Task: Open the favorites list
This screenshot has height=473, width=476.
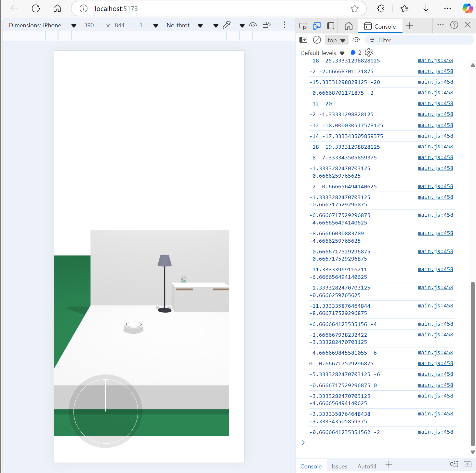Action: click(x=404, y=8)
